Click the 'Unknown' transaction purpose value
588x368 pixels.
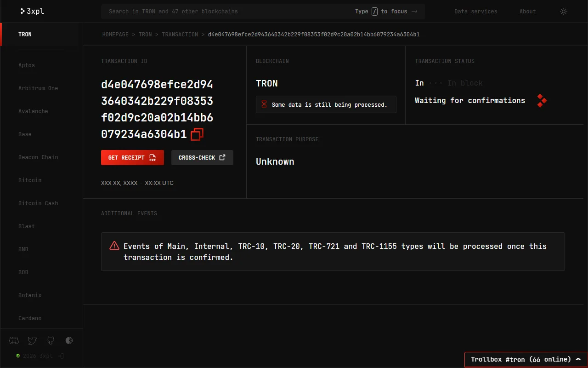(275, 161)
